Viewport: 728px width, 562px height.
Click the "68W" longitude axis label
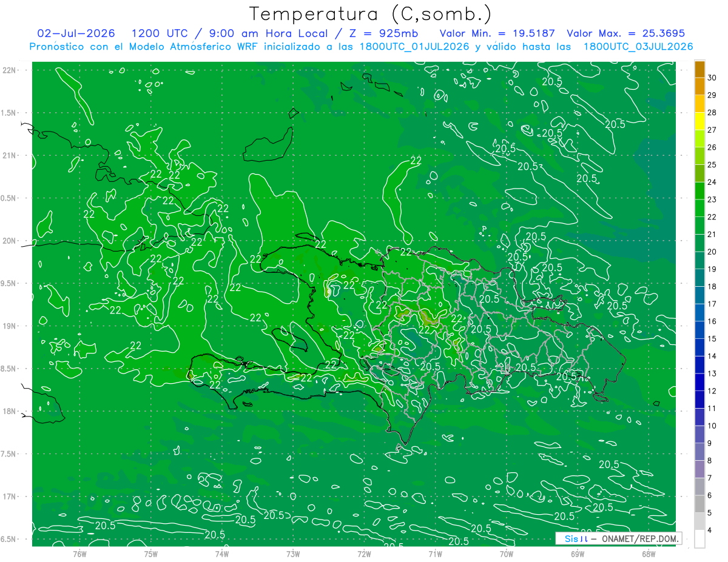[x=649, y=554]
